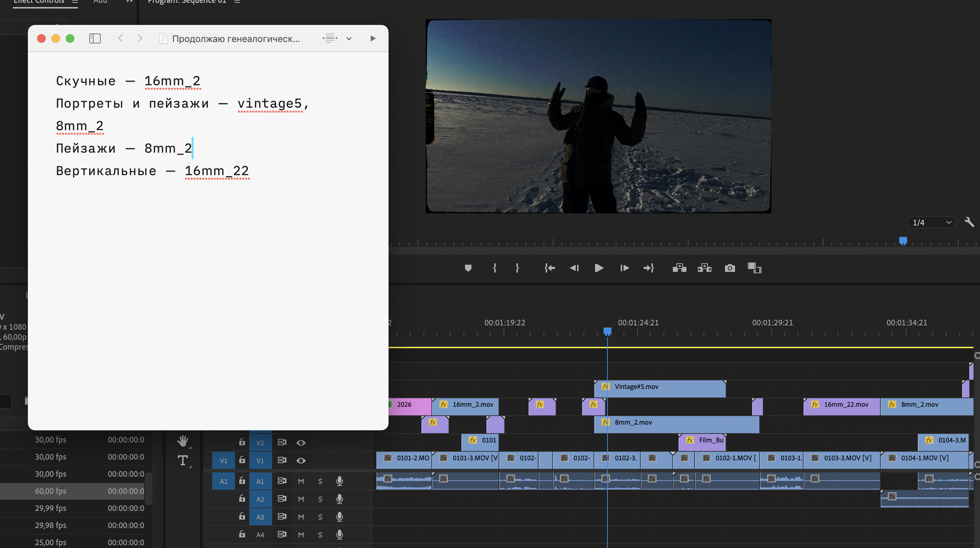This screenshot has width=980, height=548.
Task: Click the Lift button in monitor controls
Action: click(x=679, y=268)
